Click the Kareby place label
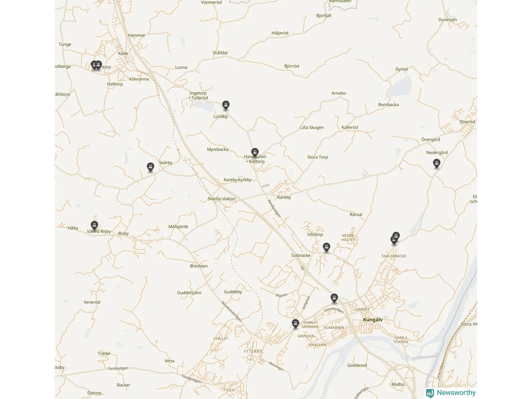This screenshot has height=399, width=532. coord(284,197)
